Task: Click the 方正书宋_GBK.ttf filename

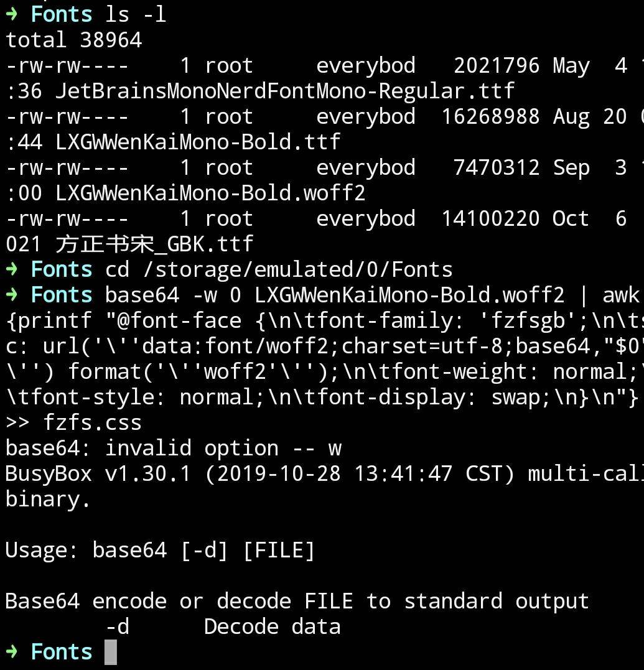Action: [154, 244]
